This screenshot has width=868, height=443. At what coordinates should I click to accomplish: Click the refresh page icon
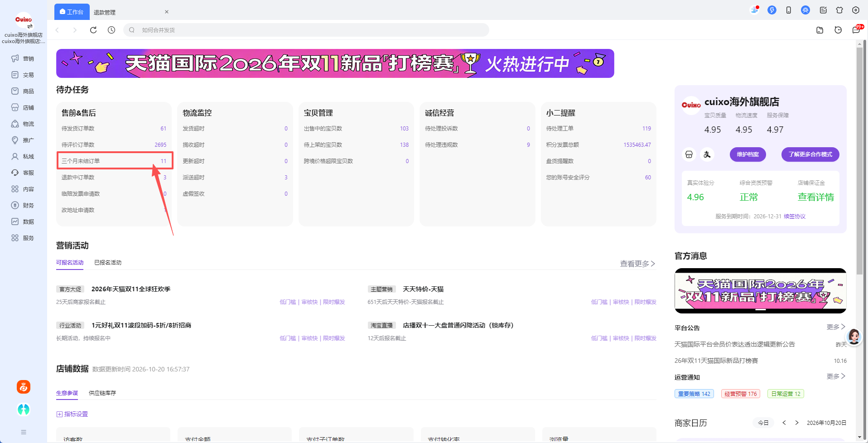pos(93,30)
